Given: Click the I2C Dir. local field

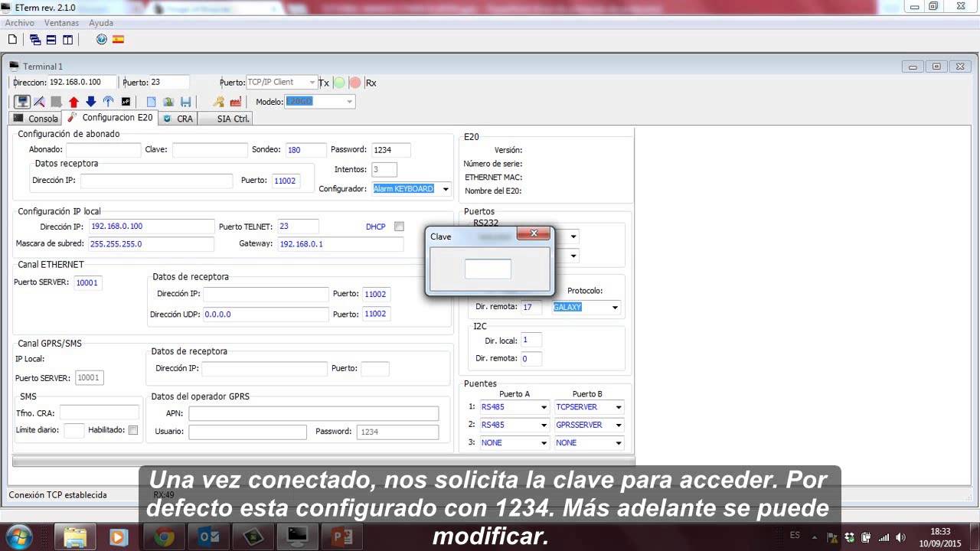Looking at the screenshot, I should (531, 341).
